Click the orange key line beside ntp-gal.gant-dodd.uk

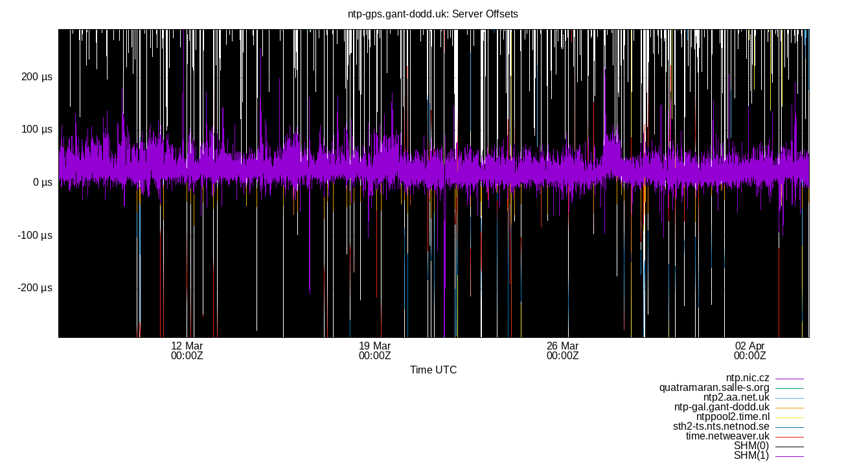click(788, 407)
